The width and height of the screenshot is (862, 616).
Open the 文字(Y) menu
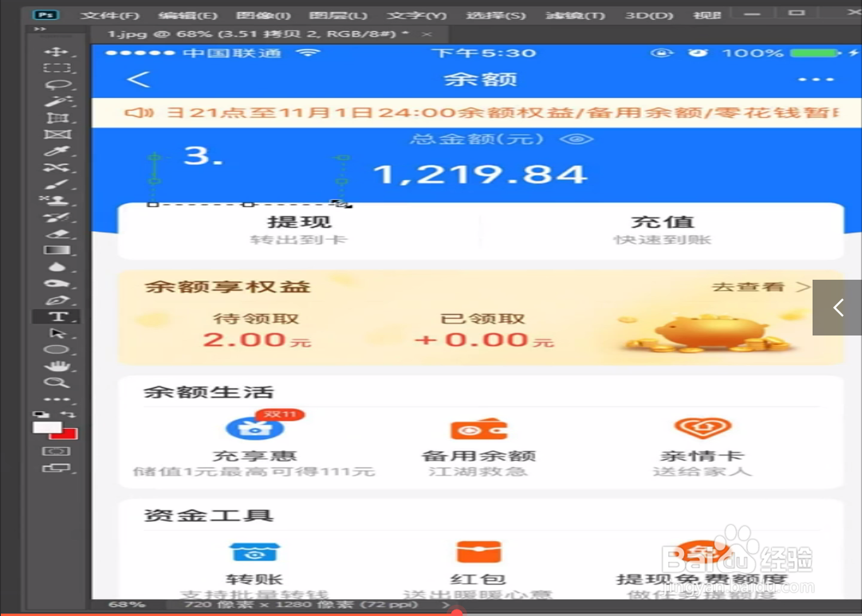coord(416,15)
